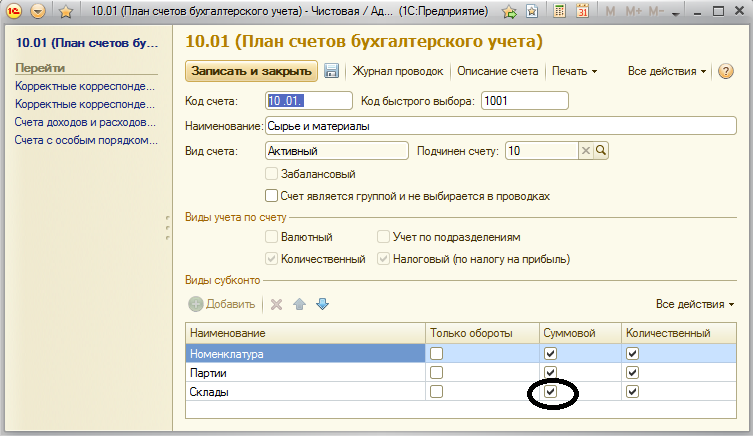Image resolution: width=753 pixels, height=436 pixels.
Task: Click the Подчинен счету field with value 10
Action: point(542,151)
